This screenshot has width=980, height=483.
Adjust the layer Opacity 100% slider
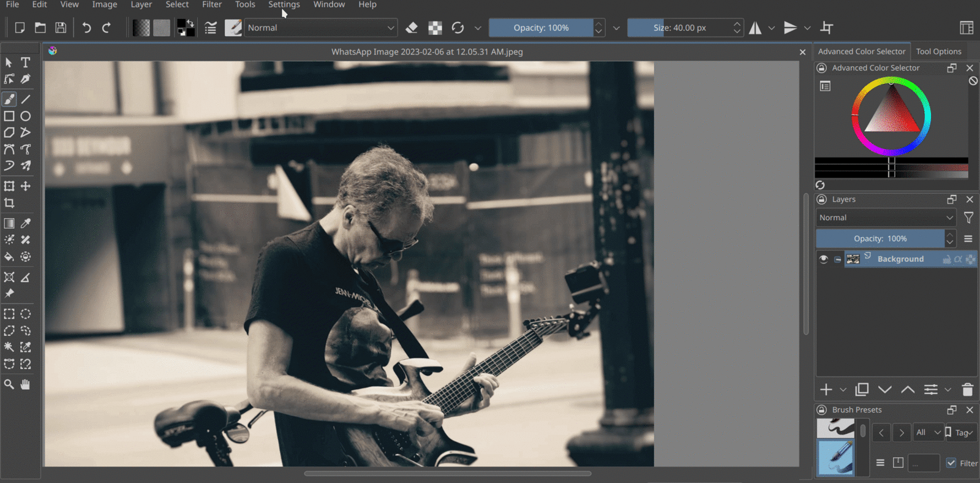pyautogui.click(x=880, y=238)
